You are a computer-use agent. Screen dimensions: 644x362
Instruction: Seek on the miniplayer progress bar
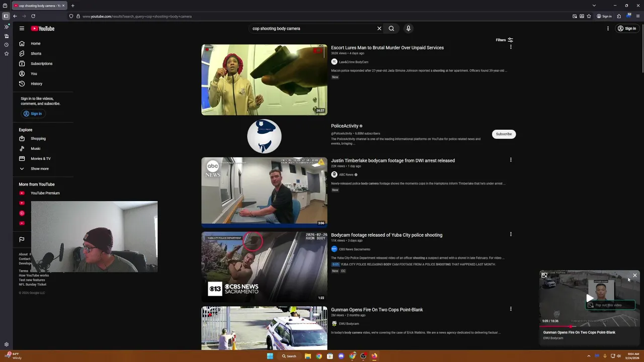click(x=590, y=327)
